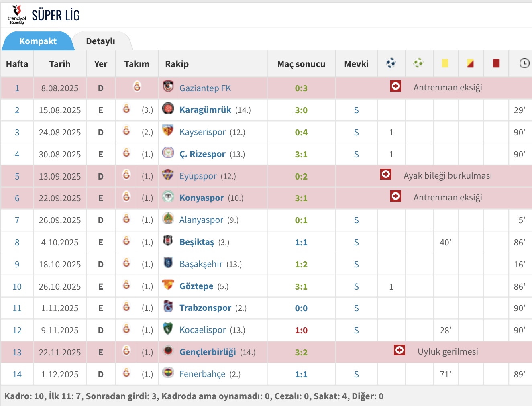Click the injury cross icon for Eyüpspor match
The height and width of the screenshot is (406, 532).
(x=386, y=174)
